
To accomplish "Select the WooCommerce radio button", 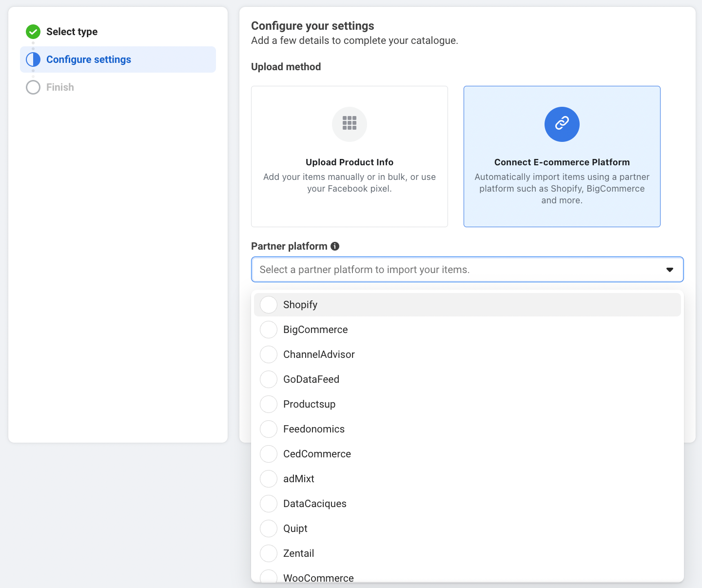I will point(269,576).
